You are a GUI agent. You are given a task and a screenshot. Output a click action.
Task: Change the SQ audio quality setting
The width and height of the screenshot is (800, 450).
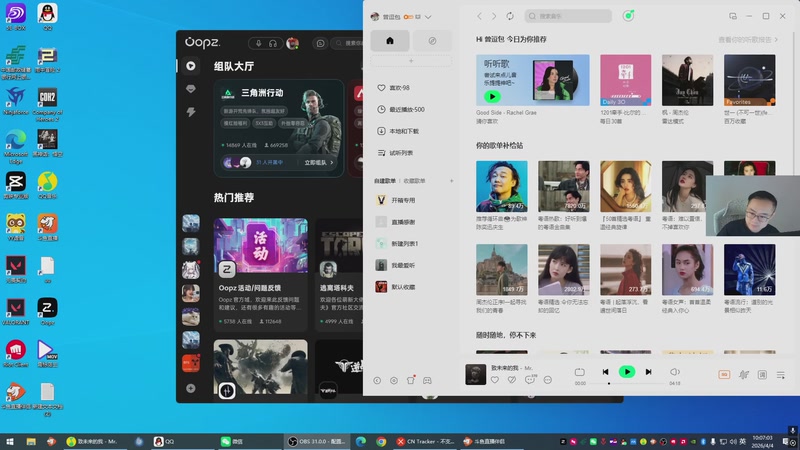[x=724, y=375]
